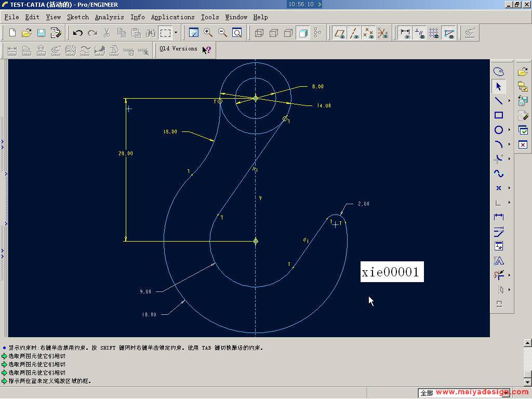This screenshot has height=399, width=532.
Task: Open the Sketch menu
Action: click(78, 17)
